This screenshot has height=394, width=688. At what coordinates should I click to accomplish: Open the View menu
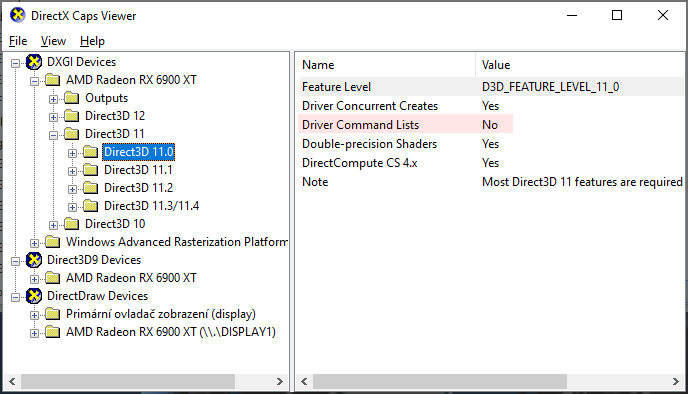(53, 41)
